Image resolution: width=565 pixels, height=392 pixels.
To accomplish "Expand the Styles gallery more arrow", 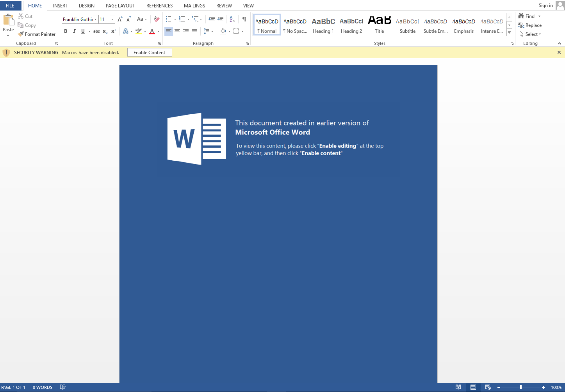I will point(509,33).
